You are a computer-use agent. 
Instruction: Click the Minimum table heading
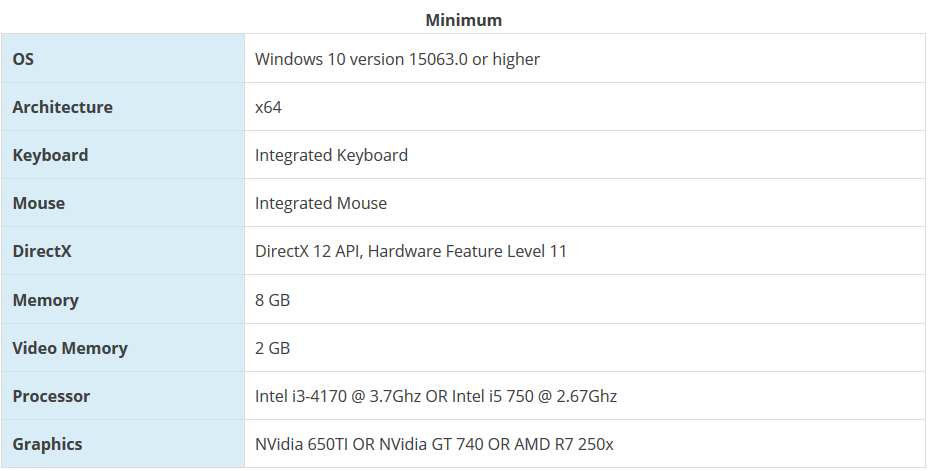point(463,20)
